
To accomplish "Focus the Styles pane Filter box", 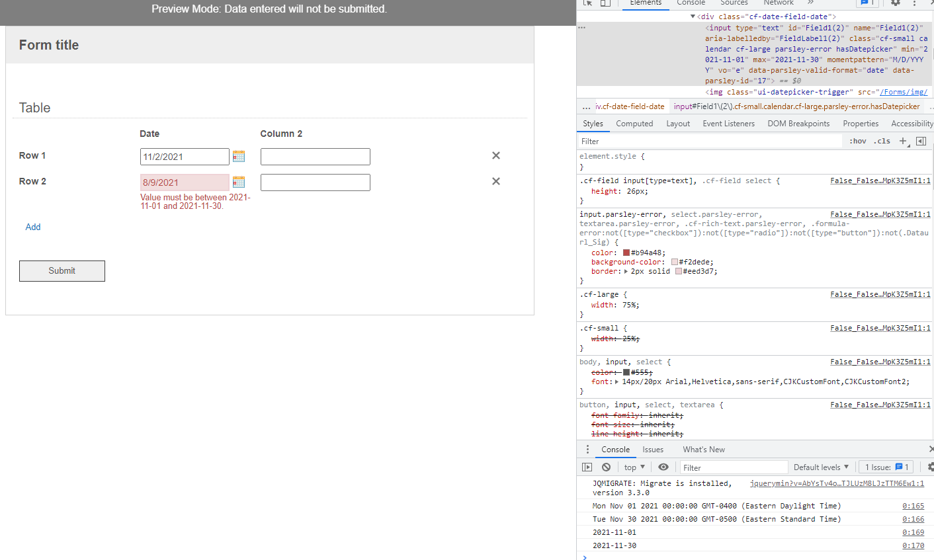I will tap(711, 141).
